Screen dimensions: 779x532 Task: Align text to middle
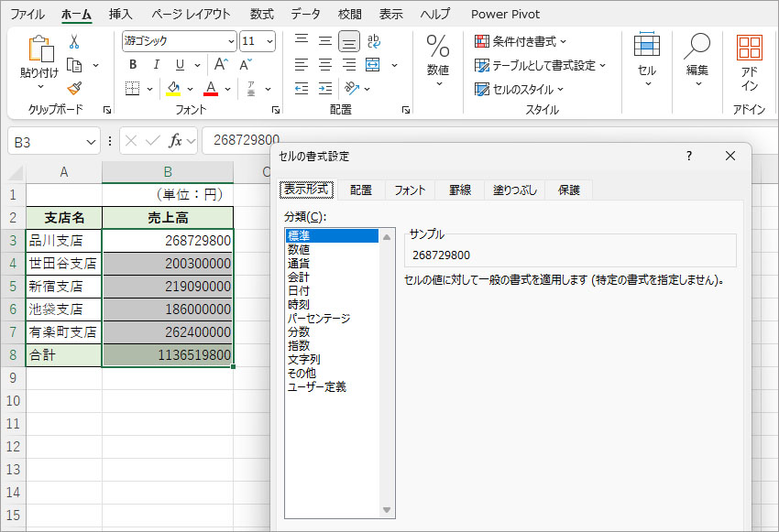click(x=325, y=40)
